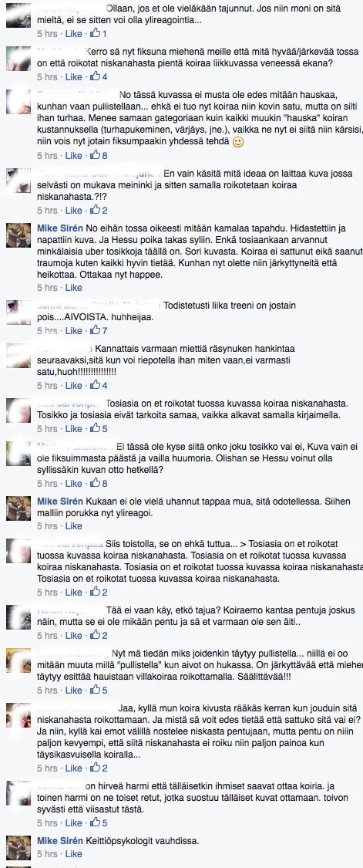Like Mike Sirén's Ottakaa nyt happee comment
Screen dimensions: 363x868
[x=73, y=288]
